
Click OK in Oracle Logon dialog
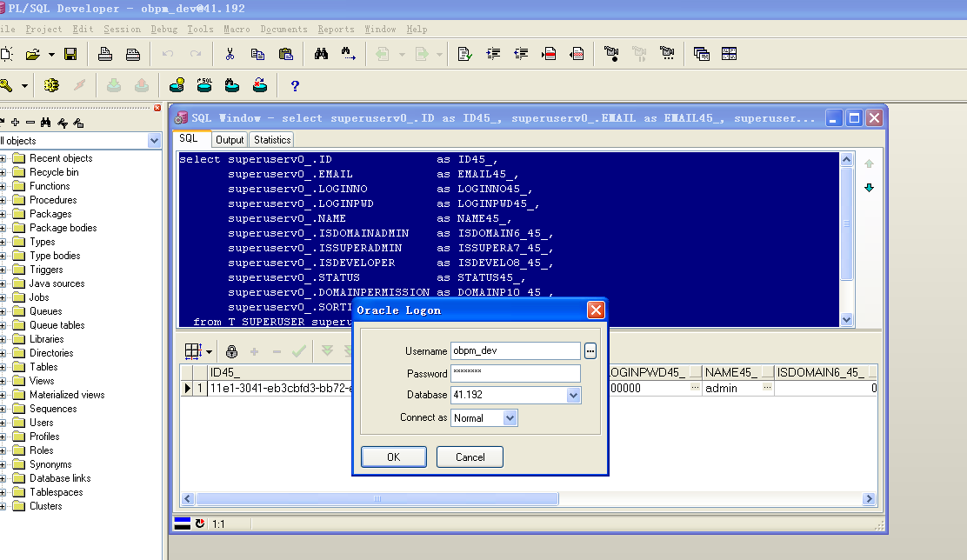393,457
